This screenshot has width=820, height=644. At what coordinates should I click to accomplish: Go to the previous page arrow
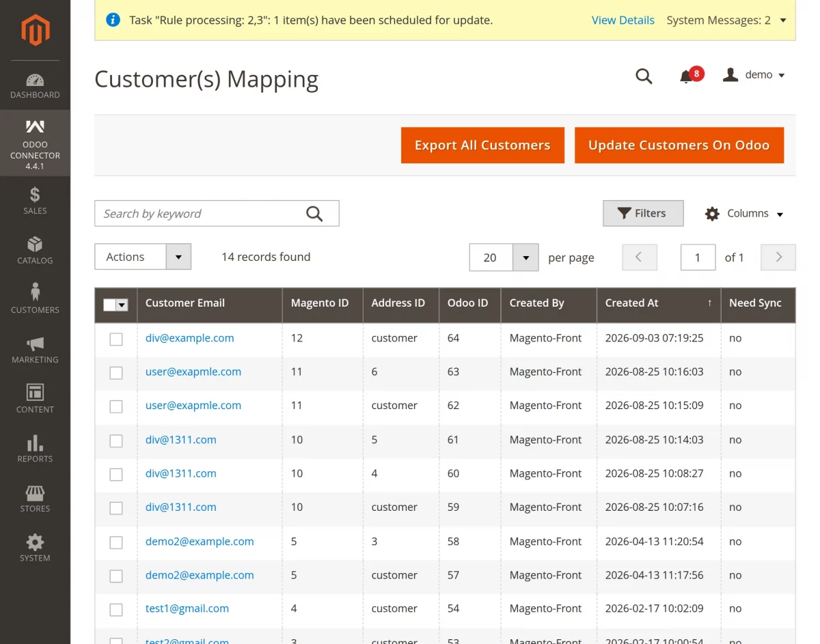(640, 257)
